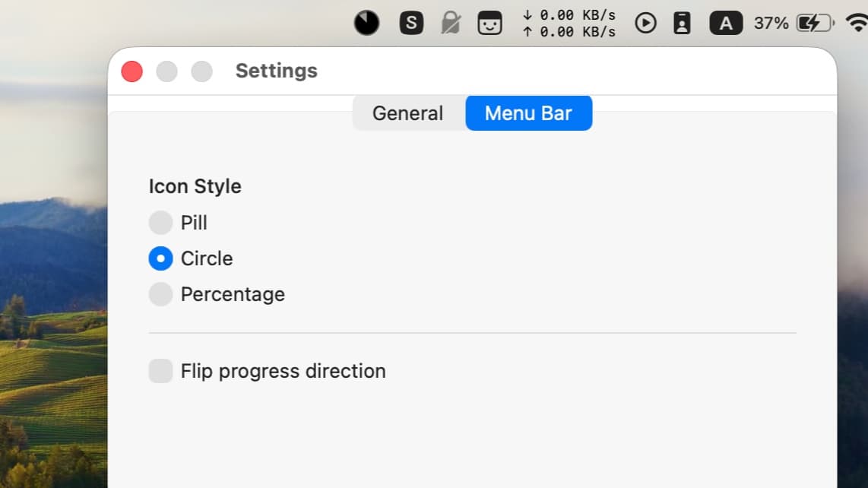Enable Flip progress direction

tap(160, 371)
